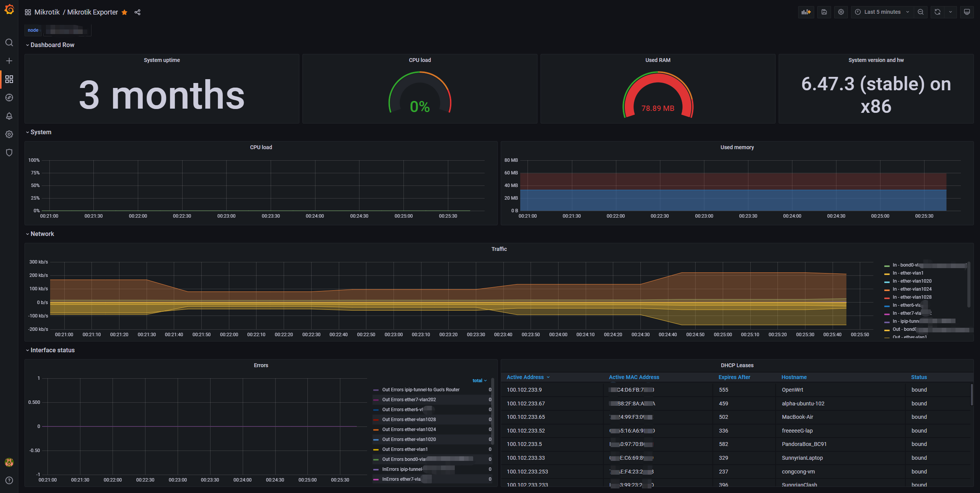Open the node variable value dropdown
The width and height of the screenshot is (980, 493).
coord(67,30)
